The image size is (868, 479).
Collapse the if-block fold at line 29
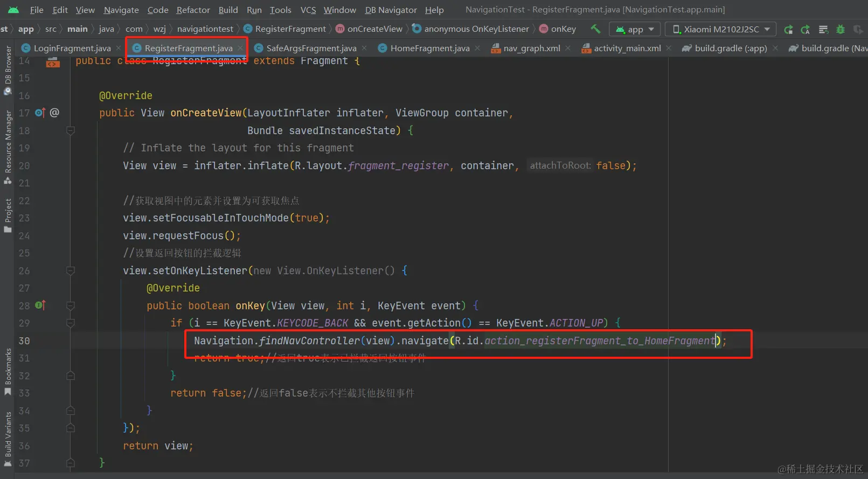tap(70, 323)
